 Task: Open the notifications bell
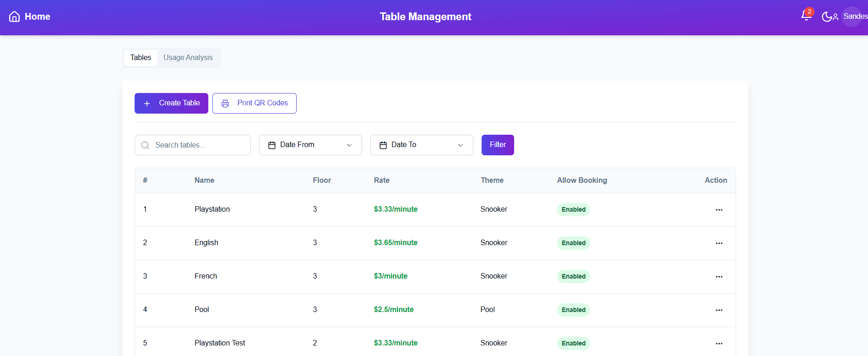click(806, 15)
